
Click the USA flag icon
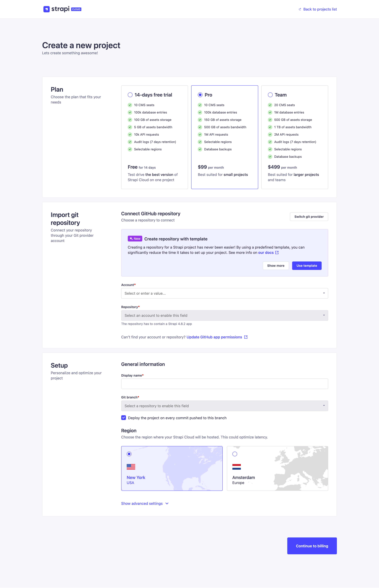[x=131, y=467]
